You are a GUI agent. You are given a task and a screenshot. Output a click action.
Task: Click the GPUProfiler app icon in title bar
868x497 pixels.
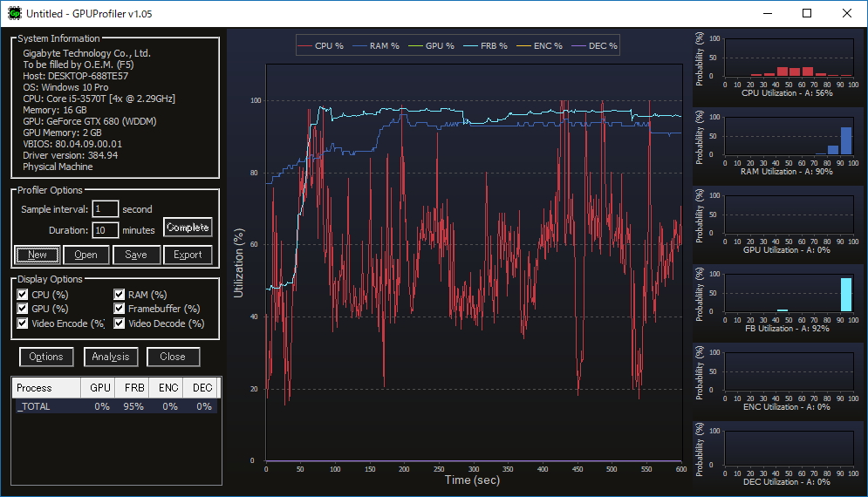[14, 13]
